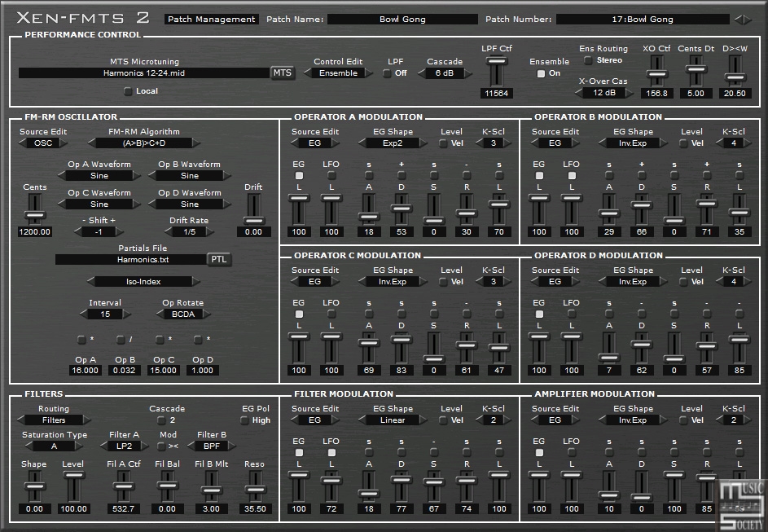Click the left arrow of Op C Waveform
768x532 pixels.
(x=62, y=204)
